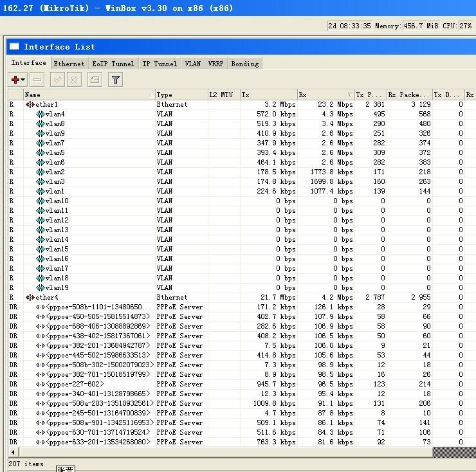Click the vlan10 interface icon
The height and width of the screenshot is (472, 476).
click(x=40, y=201)
